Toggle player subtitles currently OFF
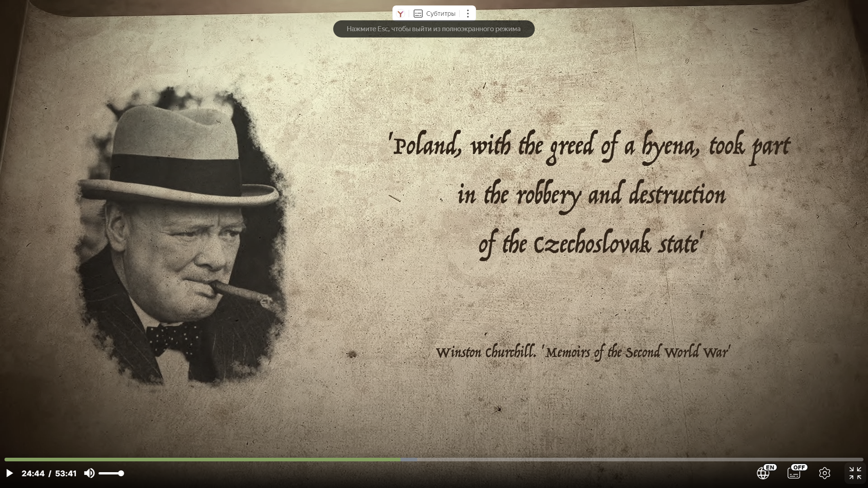Image resolution: width=868 pixels, height=488 pixels. click(794, 473)
